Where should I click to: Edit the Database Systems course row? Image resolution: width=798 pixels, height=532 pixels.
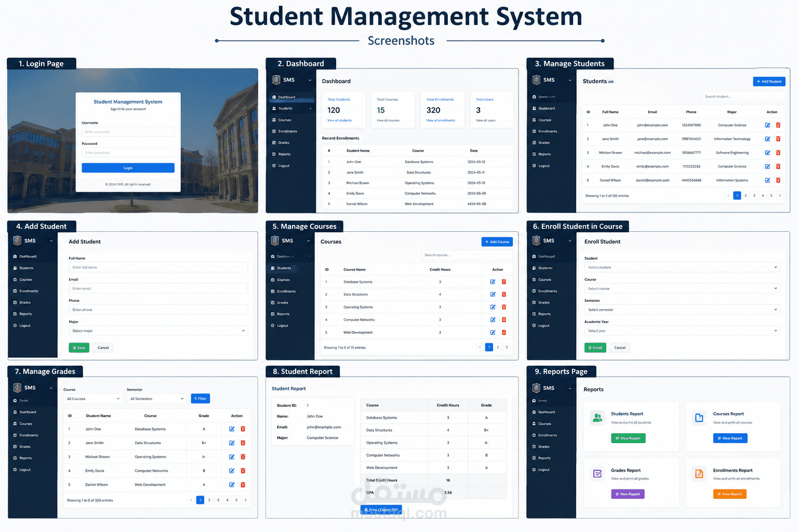click(493, 282)
